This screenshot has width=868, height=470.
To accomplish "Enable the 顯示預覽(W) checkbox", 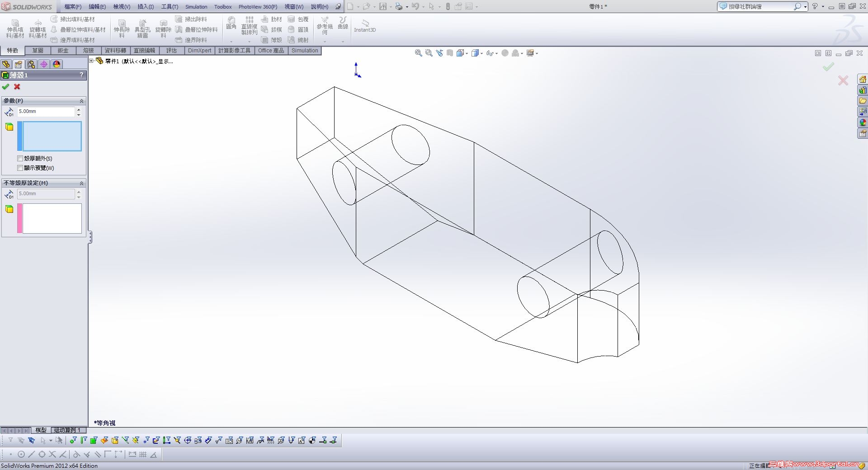I will click(20, 168).
